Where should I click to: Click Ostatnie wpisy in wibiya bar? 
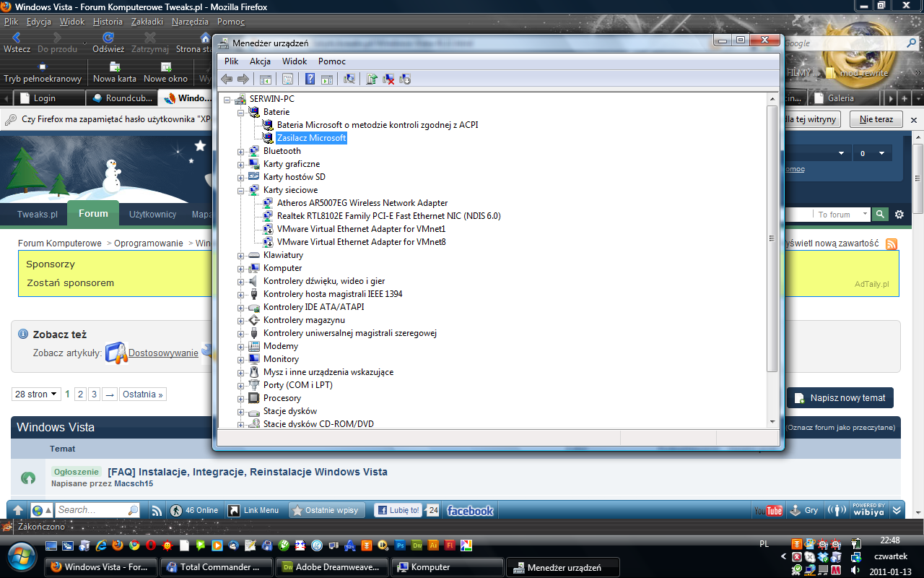(x=327, y=510)
